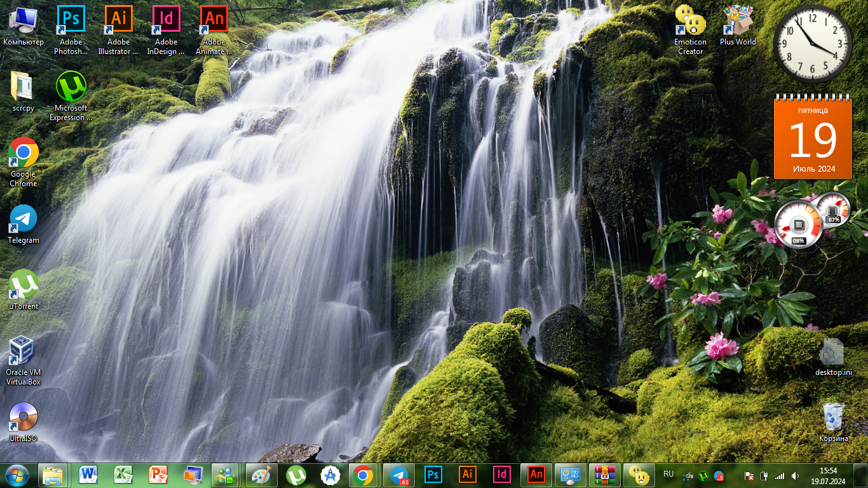Launch Word from the taskbar
Viewport: 868px width, 488px height.
coord(88,475)
